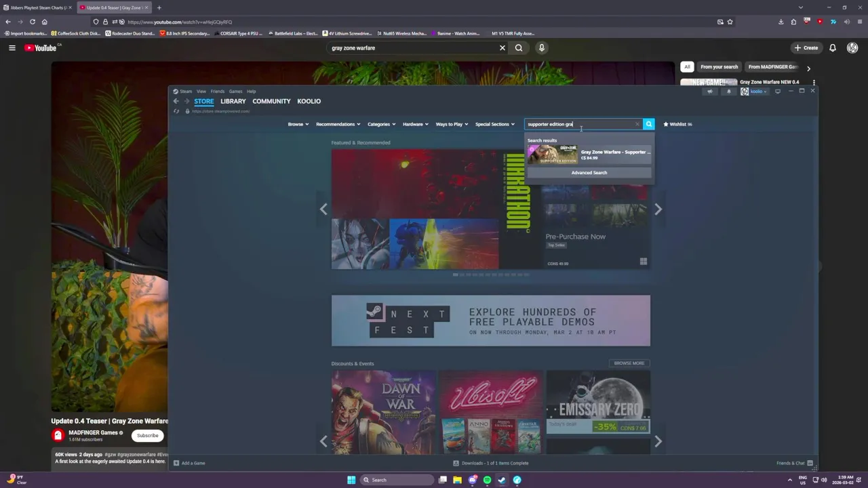The image size is (868, 488).
Task: Open the Emissary Zero deal tile
Action: pyautogui.click(x=598, y=402)
